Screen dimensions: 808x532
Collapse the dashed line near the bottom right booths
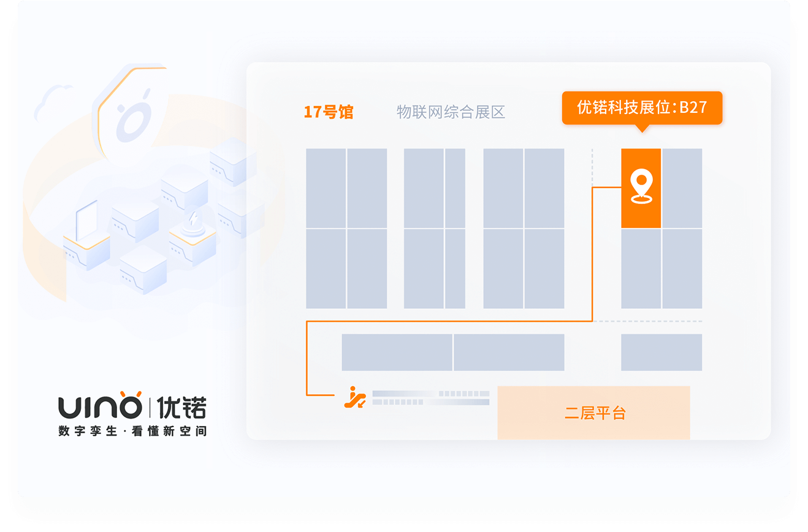pyautogui.click(x=650, y=319)
